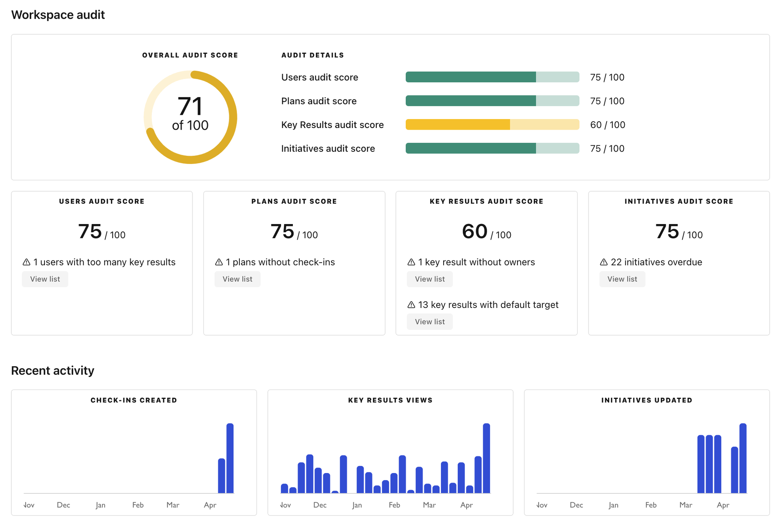Viewport: 781px width, 532px height.
Task: Click tallest bar in Check-ins Created chart
Action: coord(230,458)
